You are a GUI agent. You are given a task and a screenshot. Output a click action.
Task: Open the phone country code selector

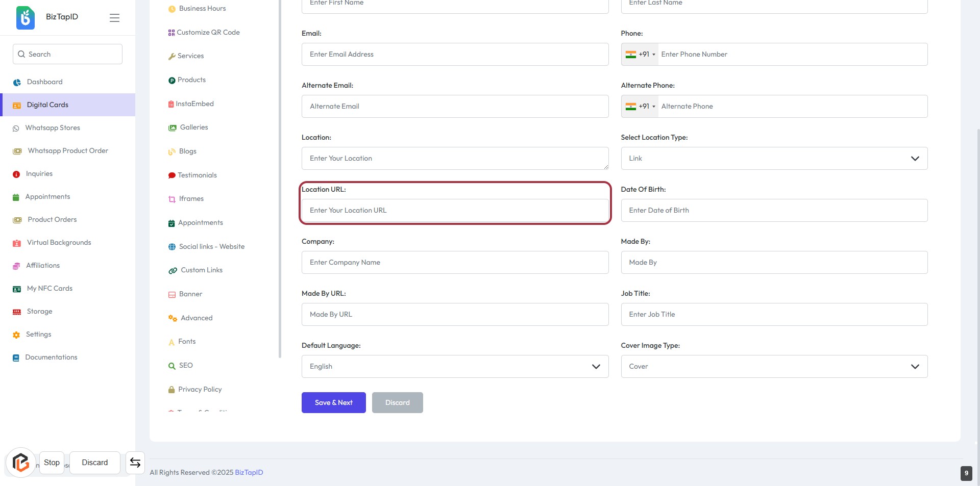(640, 55)
